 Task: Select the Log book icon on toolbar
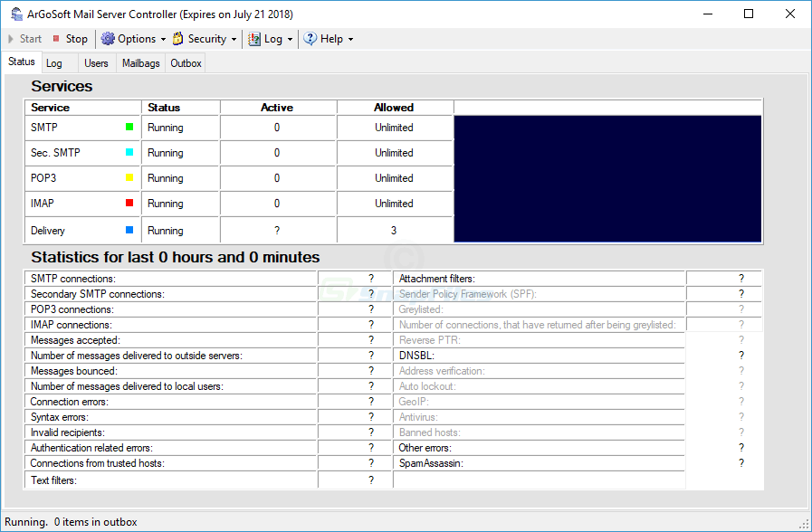coord(254,39)
